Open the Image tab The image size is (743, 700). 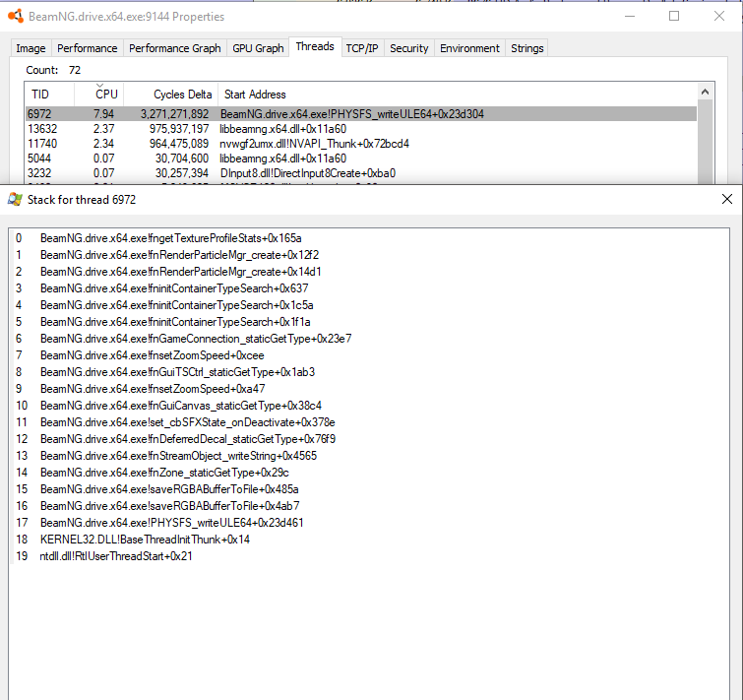point(31,48)
